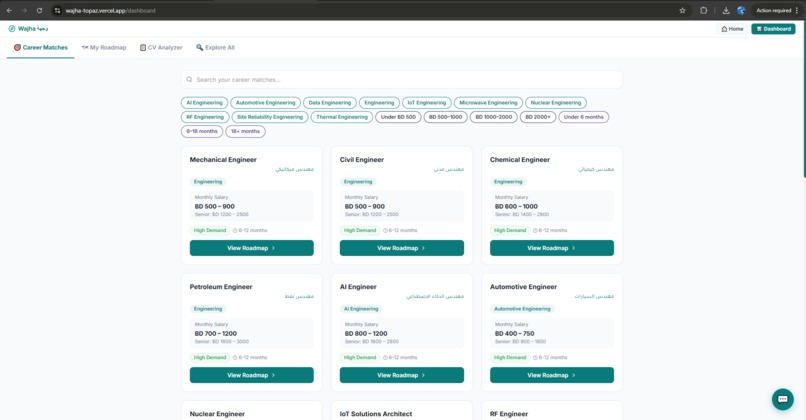
Task: Toggle the Nuclear Engineering filter chip
Action: (x=556, y=103)
